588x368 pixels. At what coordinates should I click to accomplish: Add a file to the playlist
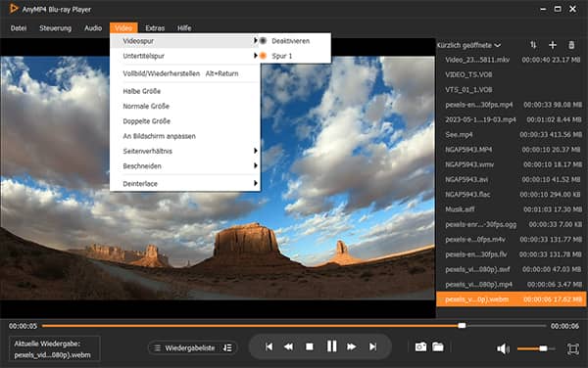point(553,45)
